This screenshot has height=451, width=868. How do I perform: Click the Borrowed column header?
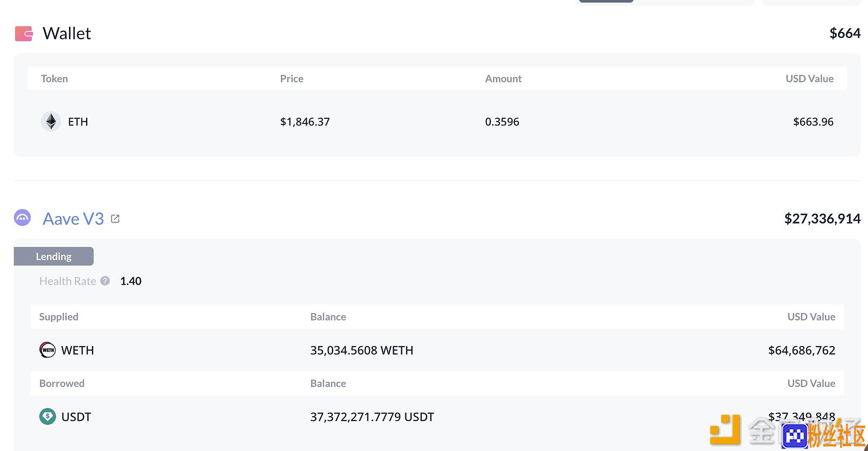pyautogui.click(x=62, y=383)
